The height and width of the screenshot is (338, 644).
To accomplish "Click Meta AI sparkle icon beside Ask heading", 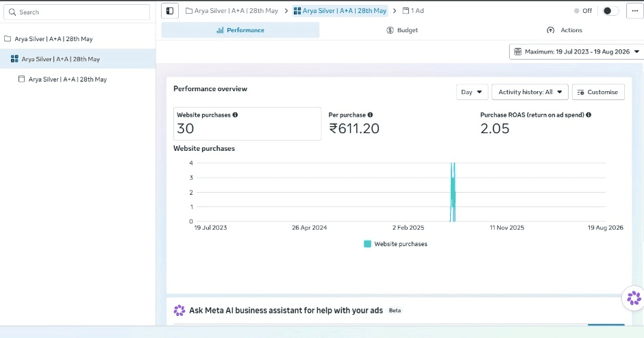I will (179, 311).
